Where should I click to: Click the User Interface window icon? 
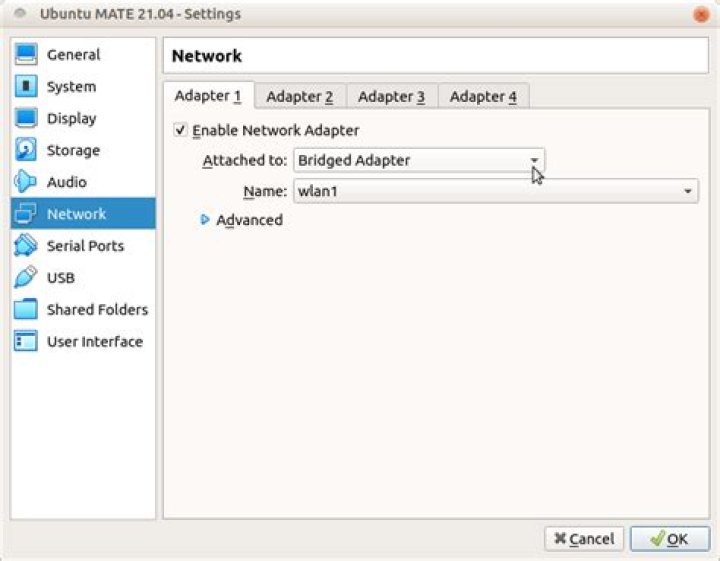coord(26,341)
